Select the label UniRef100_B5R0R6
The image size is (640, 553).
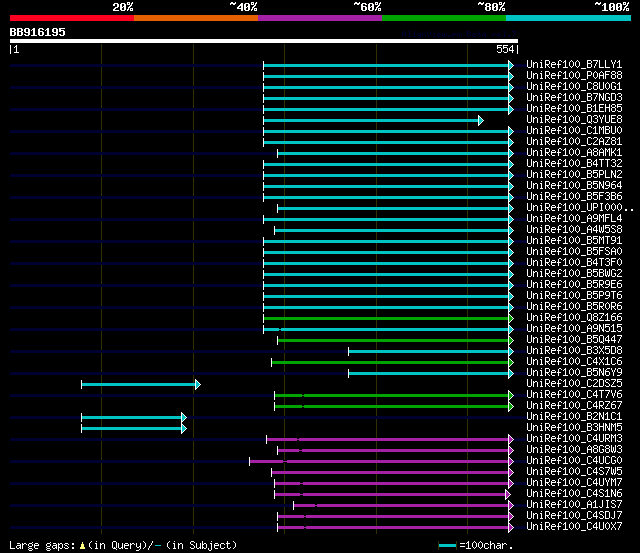coord(574,307)
